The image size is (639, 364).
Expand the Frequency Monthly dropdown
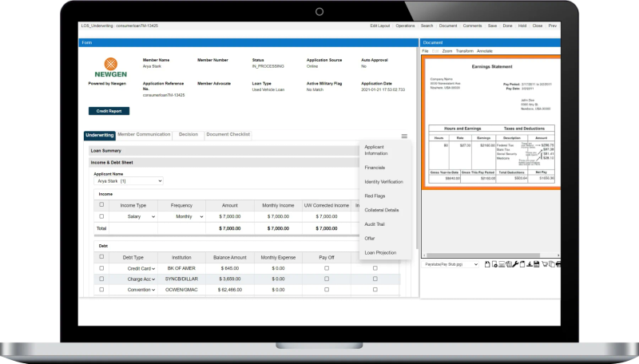click(189, 216)
